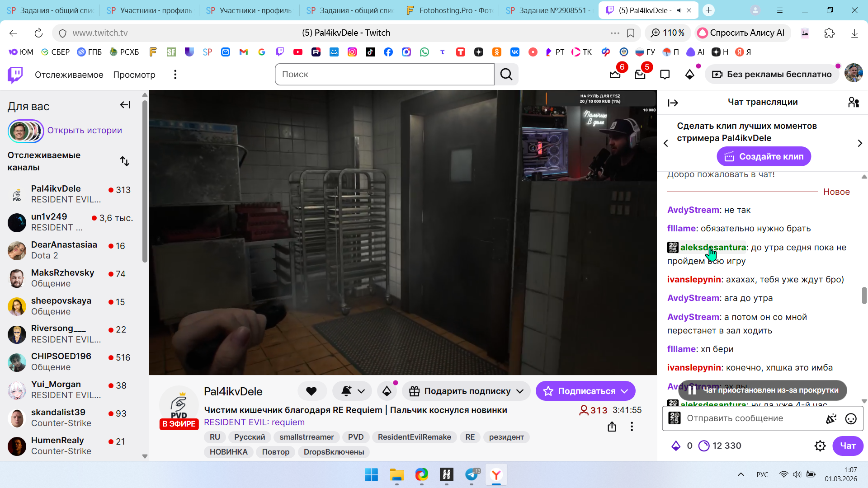868x488 pixels.
Task: Open the emote picker smiley icon
Action: pyautogui.click(x=851, y=419)
